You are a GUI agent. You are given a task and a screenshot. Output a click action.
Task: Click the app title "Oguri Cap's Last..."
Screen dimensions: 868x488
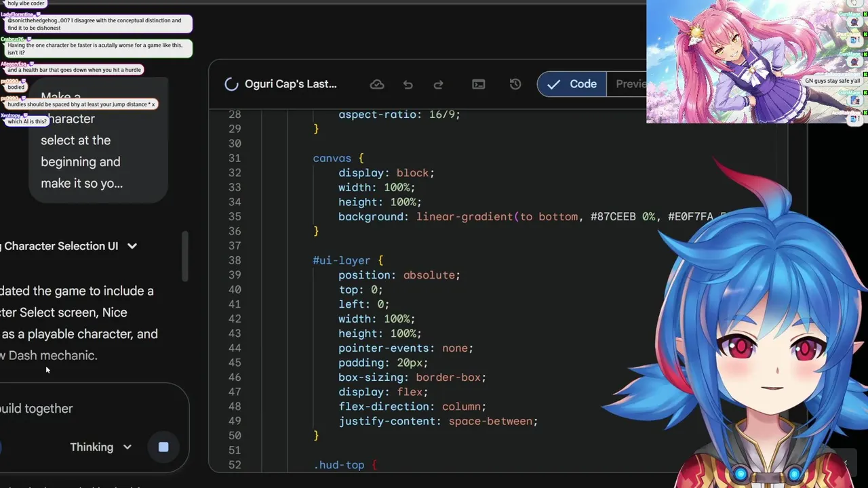[x=291, y=84]
